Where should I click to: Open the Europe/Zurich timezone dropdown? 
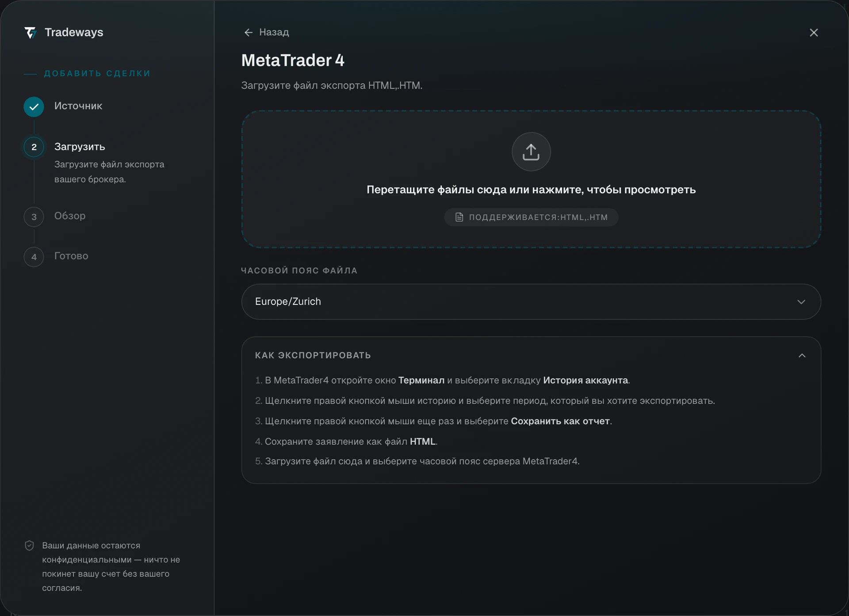pyautogui.click(x=531, y=302)
